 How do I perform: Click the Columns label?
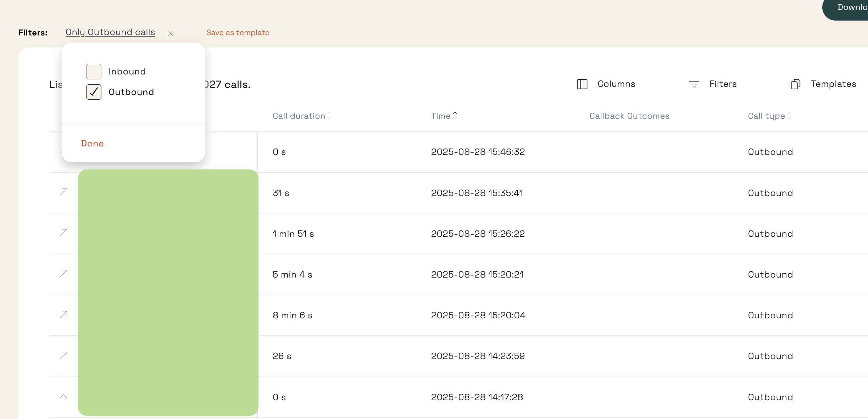click(x=616, y=84)
